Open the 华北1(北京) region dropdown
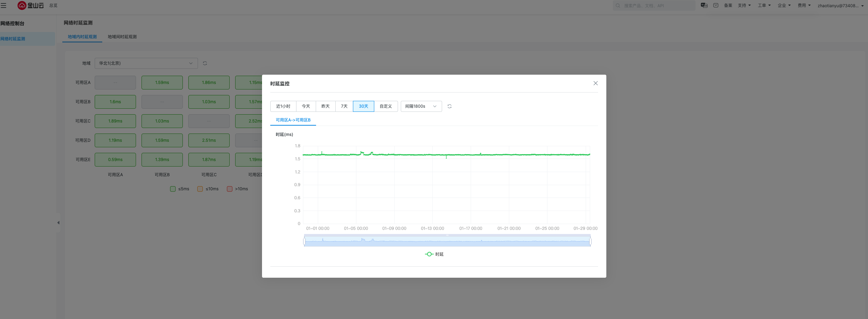This screenshot has width=868, height=319. (146, 63)
